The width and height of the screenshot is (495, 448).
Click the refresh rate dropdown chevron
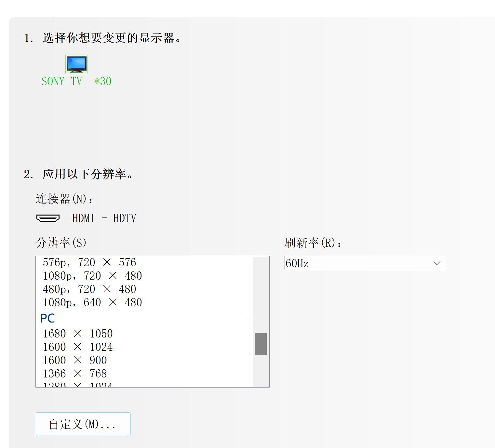(437, 263)
